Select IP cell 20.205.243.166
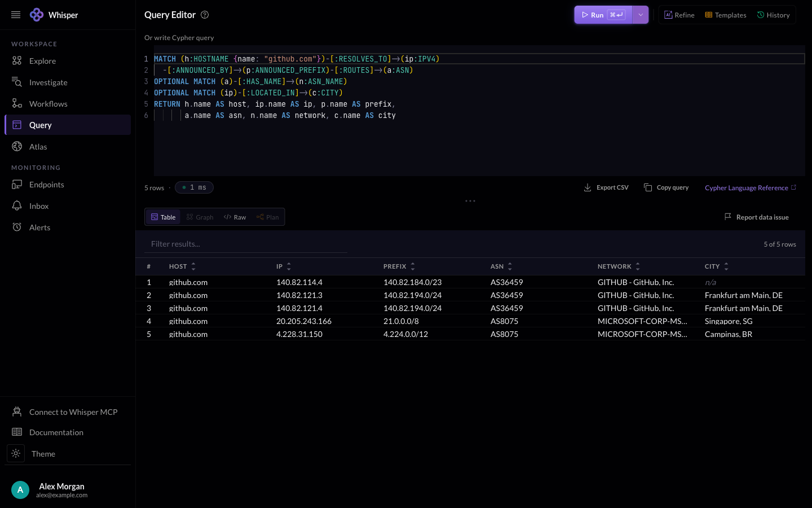 point(304,321)
